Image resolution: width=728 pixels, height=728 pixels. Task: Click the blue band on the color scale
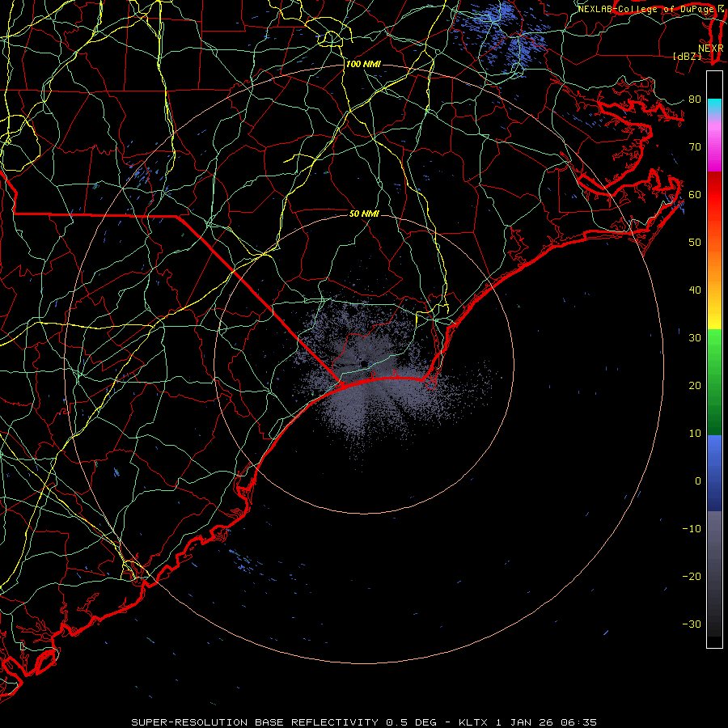pos(714,473)
